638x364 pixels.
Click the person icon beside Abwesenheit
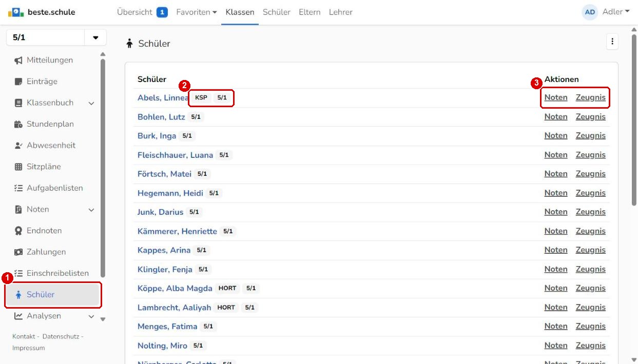18,146
